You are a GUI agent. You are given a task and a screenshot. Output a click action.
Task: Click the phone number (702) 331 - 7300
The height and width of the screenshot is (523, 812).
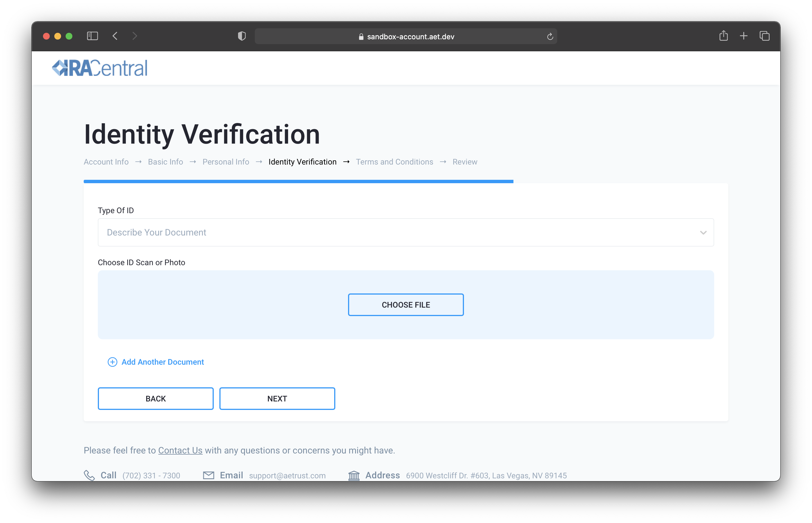(x=151, y=476)
